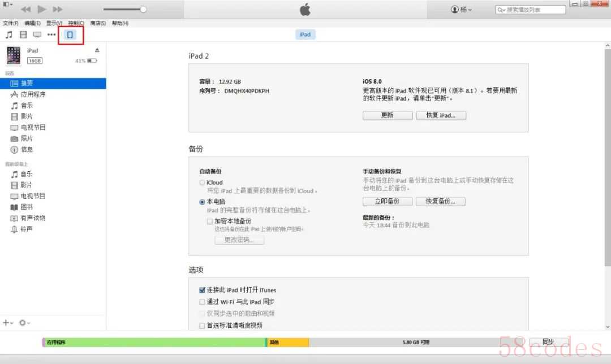Click the yellow 其他 storage segment
Screen dimensions: 611x364
click(x=288, y=342)
